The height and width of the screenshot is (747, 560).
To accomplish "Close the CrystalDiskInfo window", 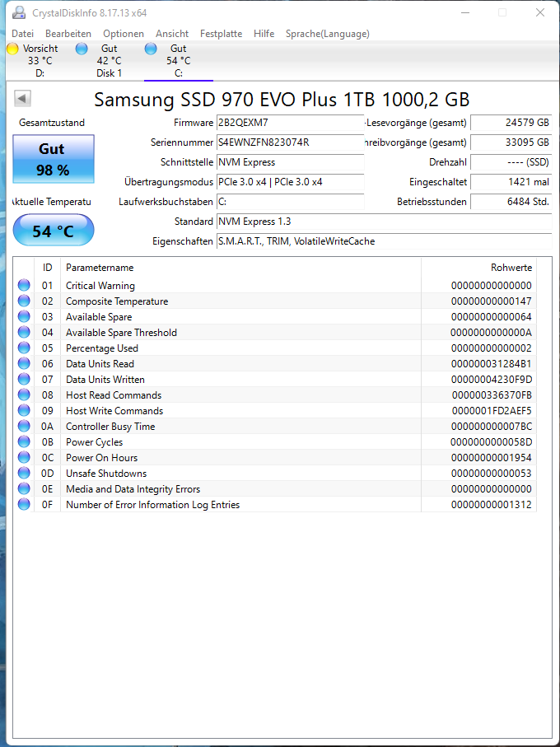I will point(540,13).
